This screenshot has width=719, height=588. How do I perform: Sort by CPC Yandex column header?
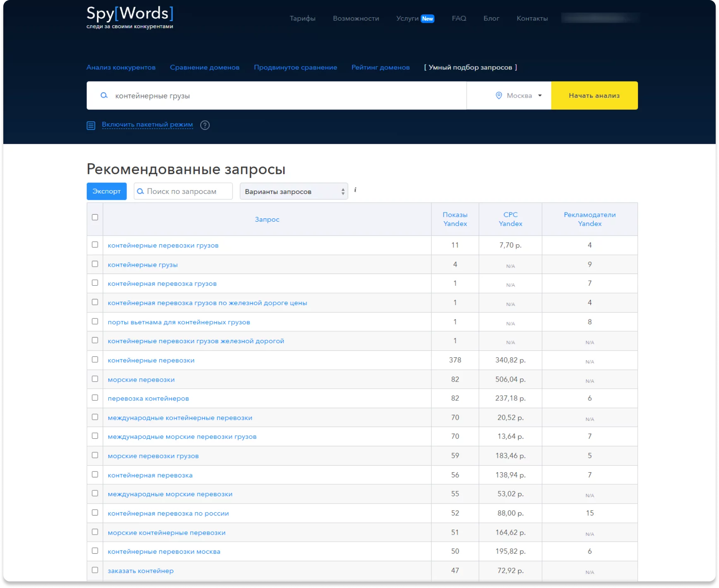point(510,219)
